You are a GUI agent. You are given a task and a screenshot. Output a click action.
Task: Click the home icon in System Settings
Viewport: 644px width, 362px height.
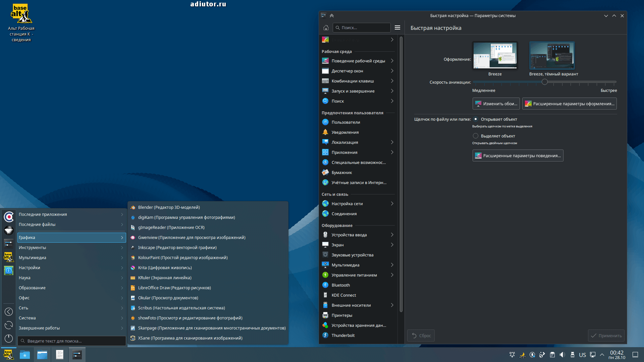(x=326, y=28)
